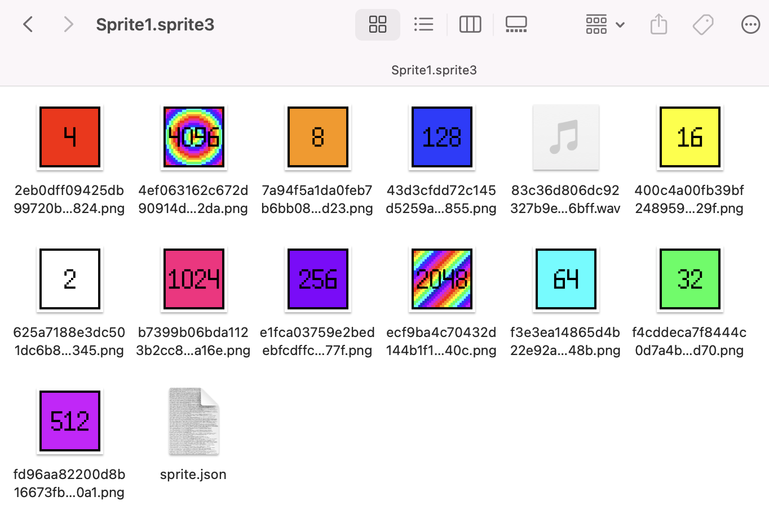
Task: Switch to list view
Action: point(423,24)
